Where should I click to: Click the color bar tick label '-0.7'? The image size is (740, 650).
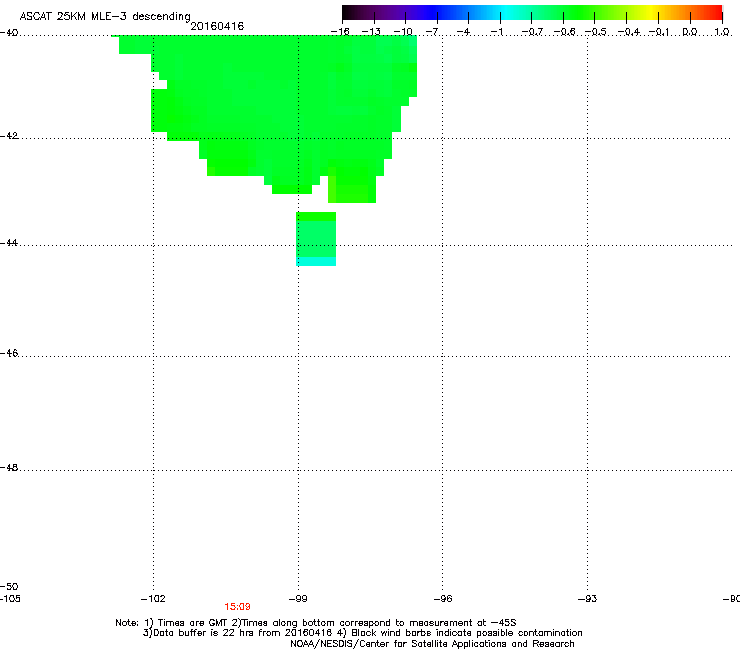click(x=532, y=32)
